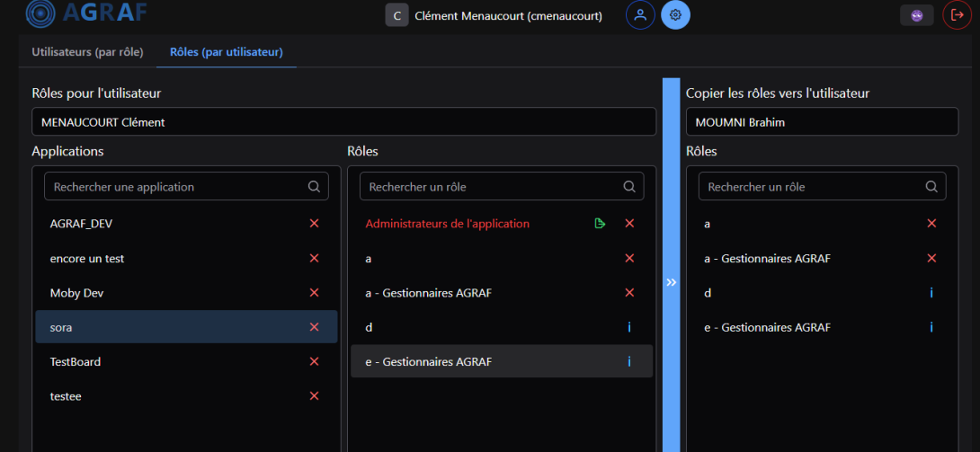The width and height of the screenshot is (980, 452).
Task: Click info icon for e - Gestionnaires AGRAF in right panel
Action: 931,327
